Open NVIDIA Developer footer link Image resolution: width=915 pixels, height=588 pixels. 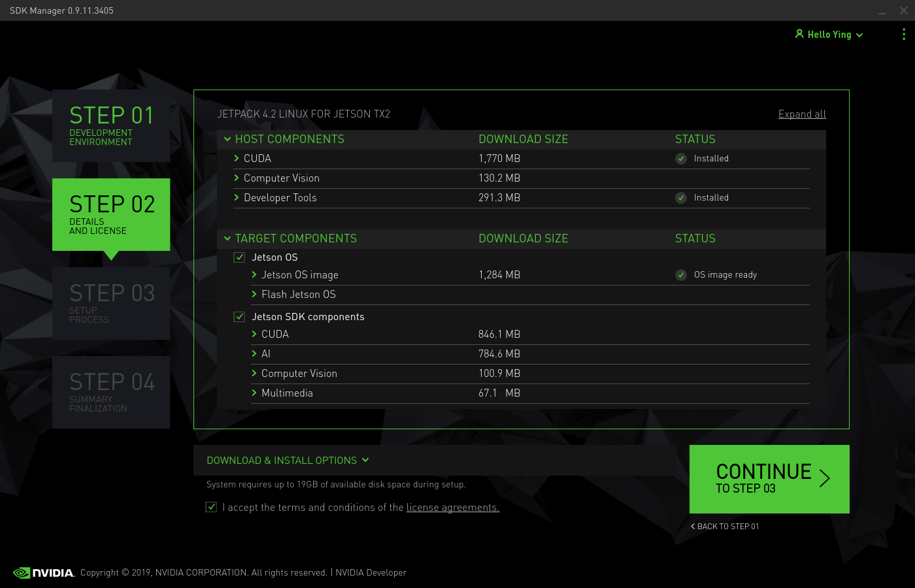(371, 573)
